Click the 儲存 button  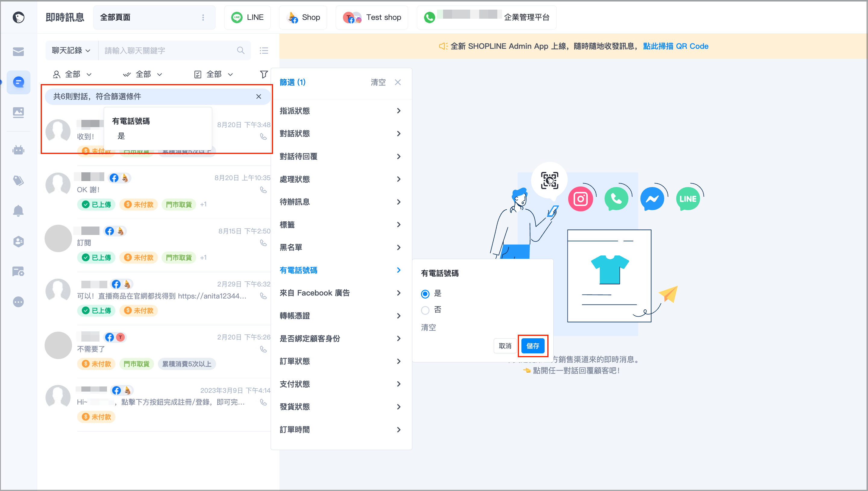tap(533, 346)
